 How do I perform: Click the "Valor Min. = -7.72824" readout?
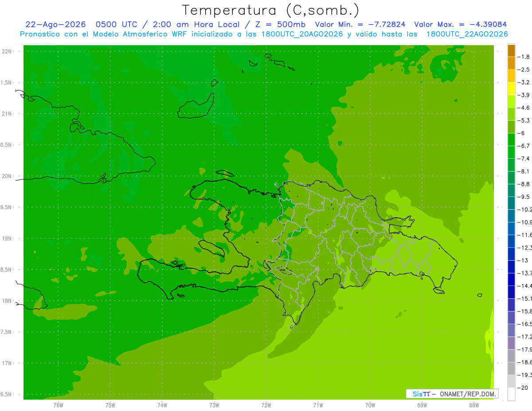360,25
